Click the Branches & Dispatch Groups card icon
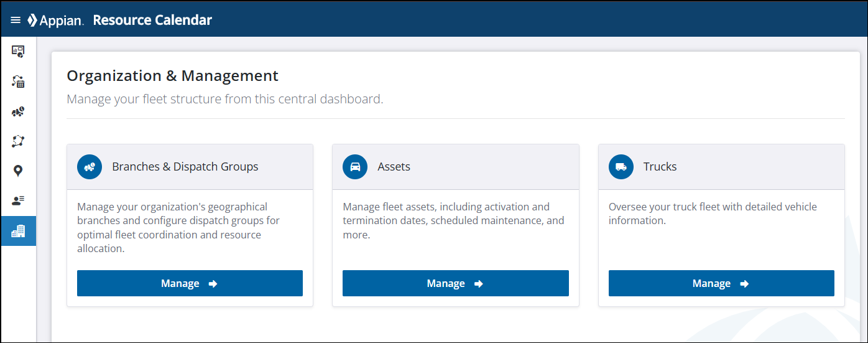The height and width of the screenshot is (343, 868). pyautogui.click(x=90, y=167)
